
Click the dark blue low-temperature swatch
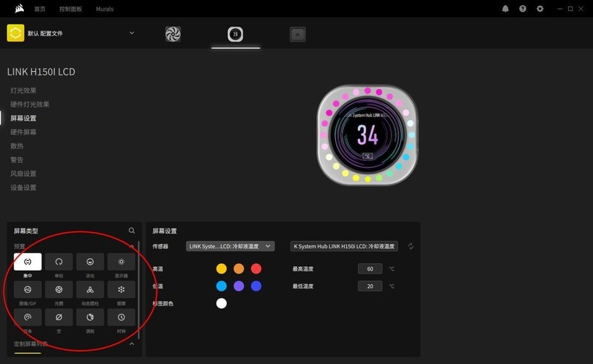pos(256,286)
